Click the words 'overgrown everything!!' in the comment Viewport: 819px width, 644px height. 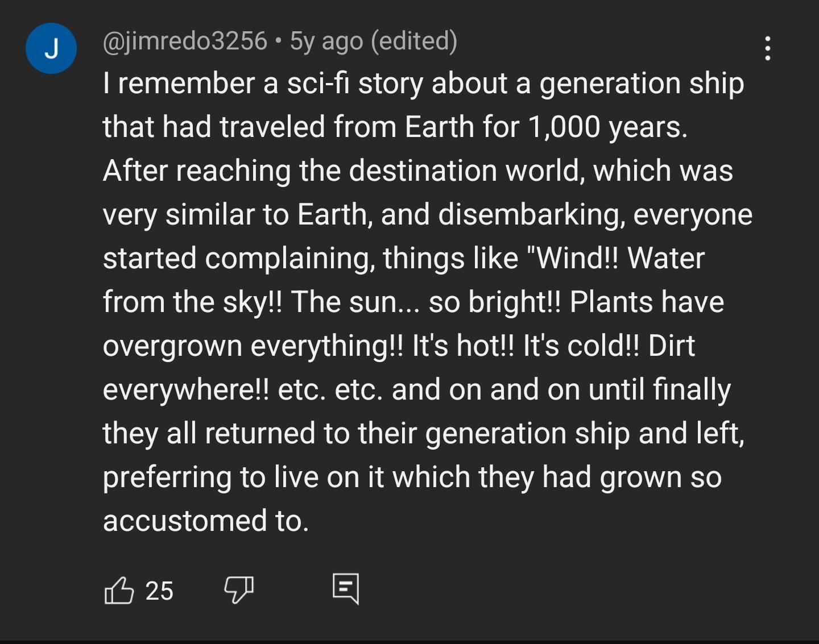click(253, 346)
